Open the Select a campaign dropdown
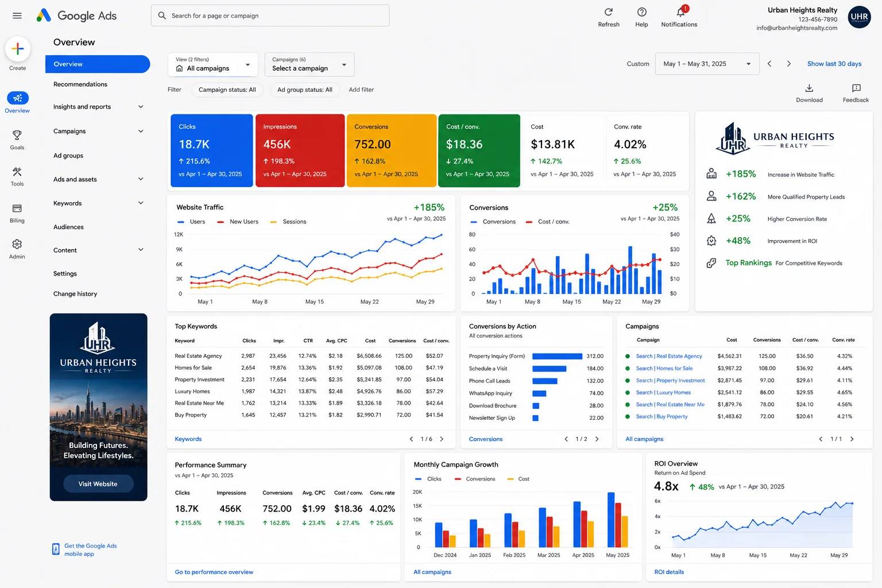Image resolution: width=882 pixels, height=588 pixels. point(310,64)
